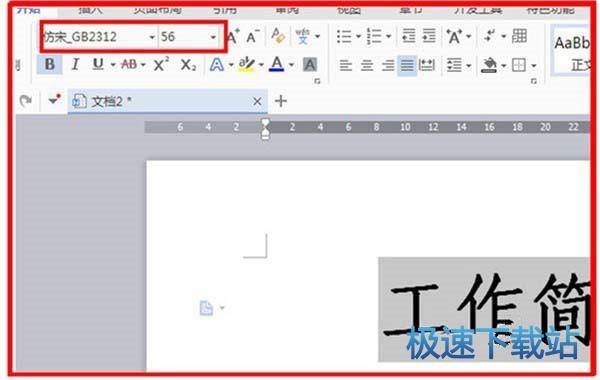Expand the paste options dropdown arrow

(222, 308)
